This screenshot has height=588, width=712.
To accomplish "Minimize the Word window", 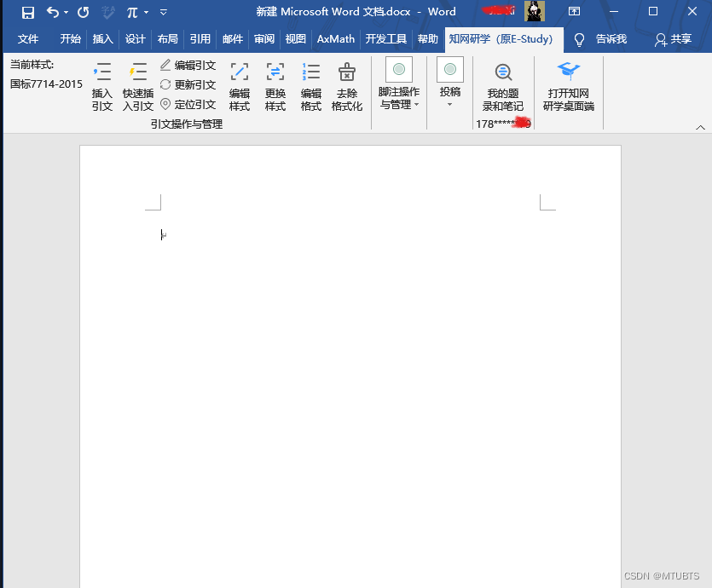I will pos(614,11).
